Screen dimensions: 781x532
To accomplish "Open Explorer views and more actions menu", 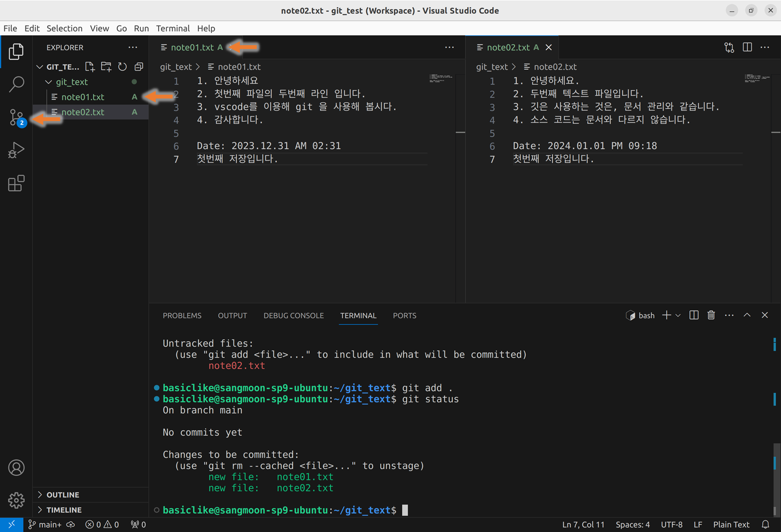I will tap(133, 48).
